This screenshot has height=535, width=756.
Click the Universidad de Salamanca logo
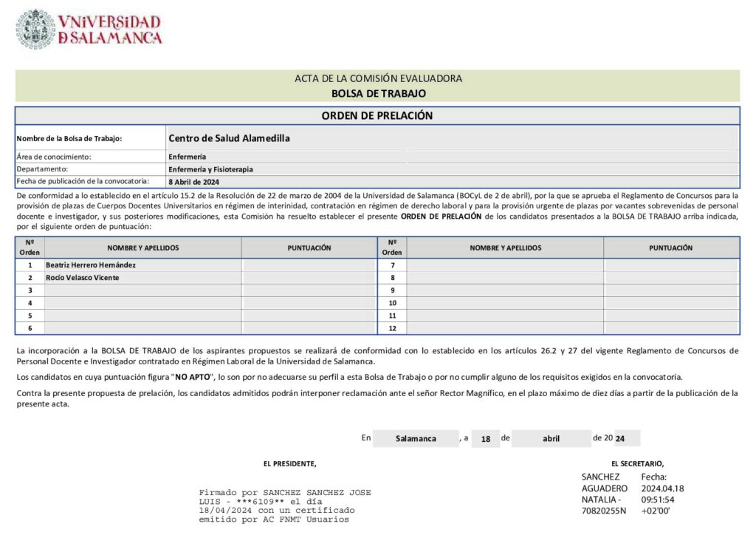[89, 30]
